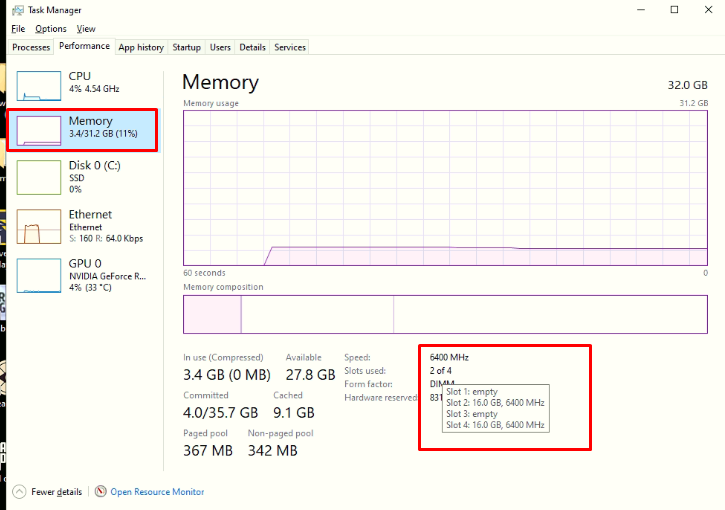Viewport: 725px width, 510px height.
Task: Click the Memory usage graph area
Action: point(445,188)
